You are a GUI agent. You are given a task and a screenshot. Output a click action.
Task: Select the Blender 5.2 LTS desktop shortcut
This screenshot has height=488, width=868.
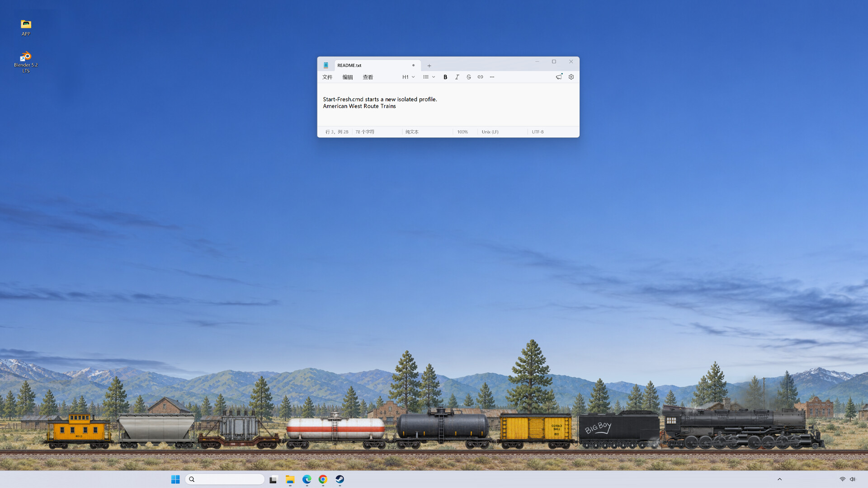coord(26,62)
